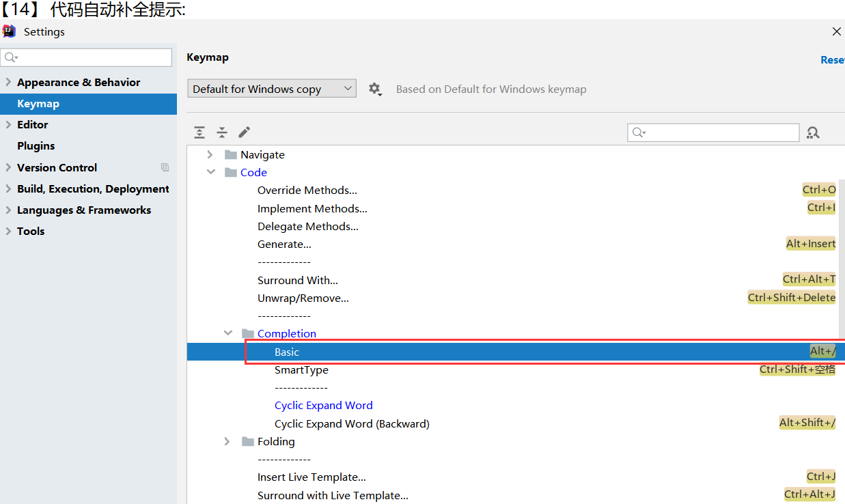Expand the Editor settings category
This screenshot has width=845, height=504.
click(8, 125)
